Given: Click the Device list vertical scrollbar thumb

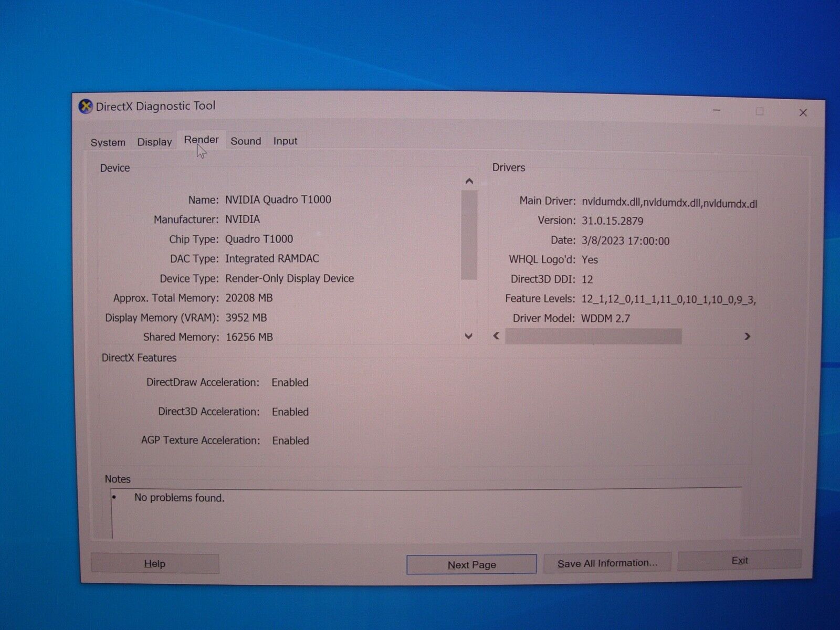Looking at the screenshot, I should (469, 235).
